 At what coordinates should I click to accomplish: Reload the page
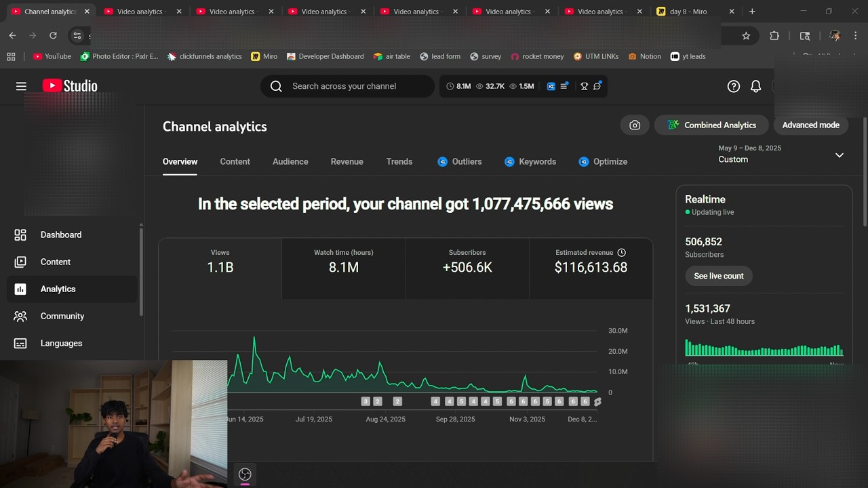[x=53, y=35]
